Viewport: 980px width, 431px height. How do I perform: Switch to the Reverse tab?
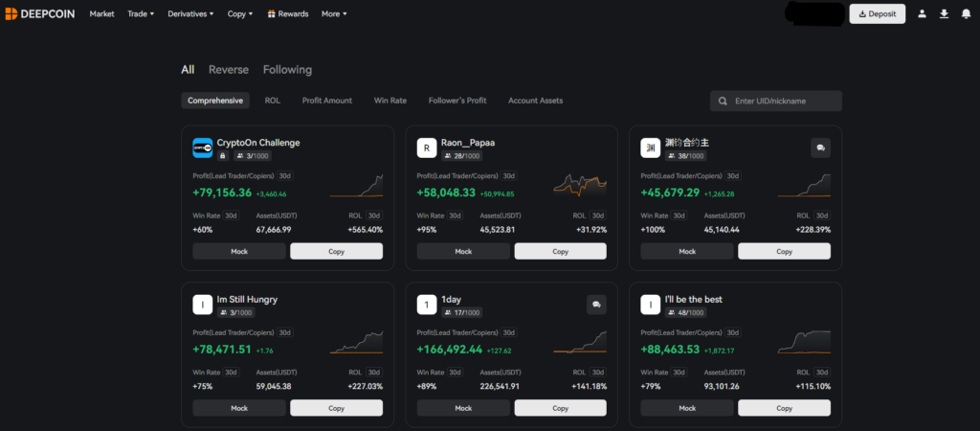click(x=229, y=69)
